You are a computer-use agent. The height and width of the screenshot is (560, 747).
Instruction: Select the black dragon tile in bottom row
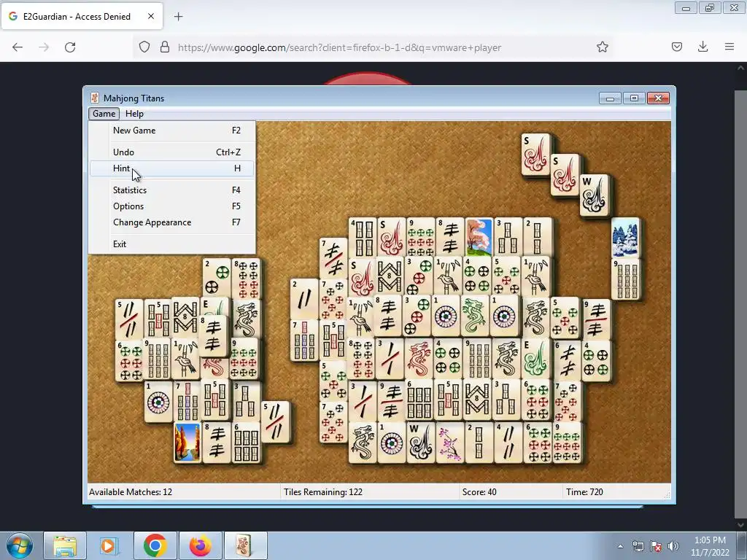pyautogui.click(x=363, y=443)
